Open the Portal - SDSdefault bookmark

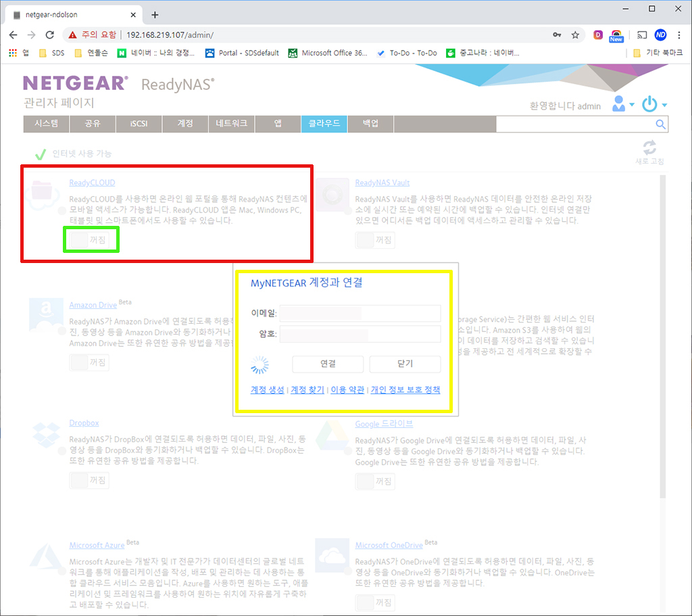pyautogui.click(x=243, y=53)
